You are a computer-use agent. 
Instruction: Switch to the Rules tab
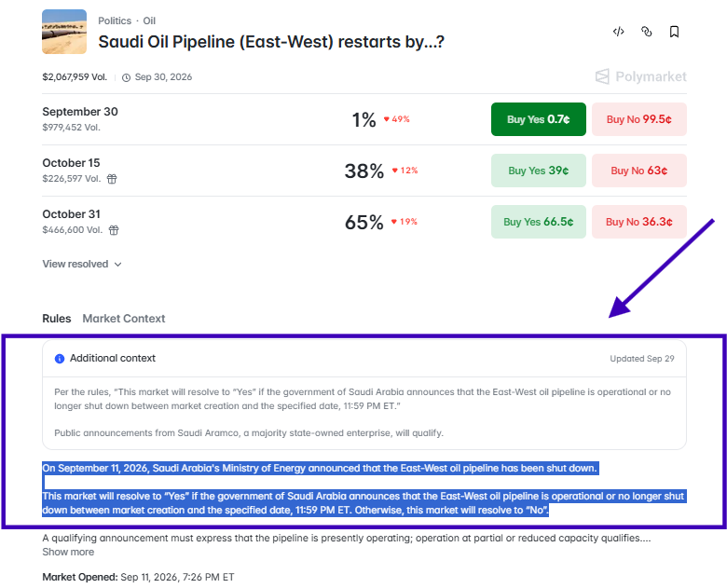(57, 319)
